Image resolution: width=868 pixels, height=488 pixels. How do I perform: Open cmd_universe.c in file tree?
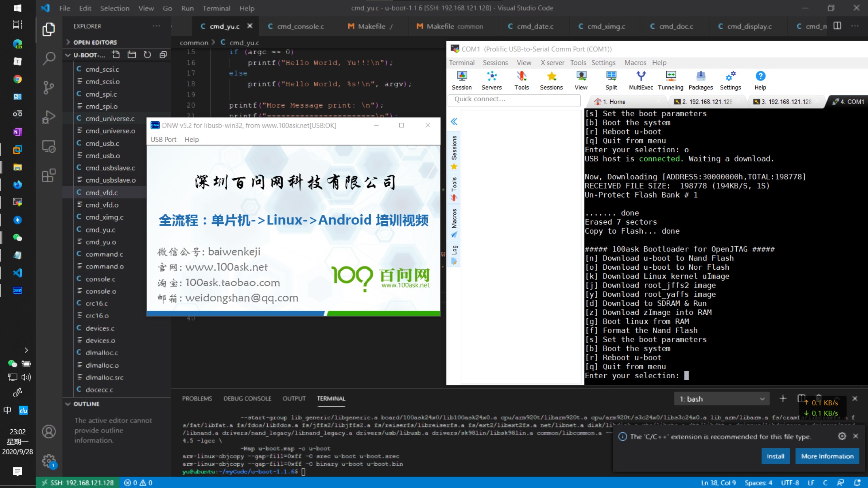(x=110, y=118)
